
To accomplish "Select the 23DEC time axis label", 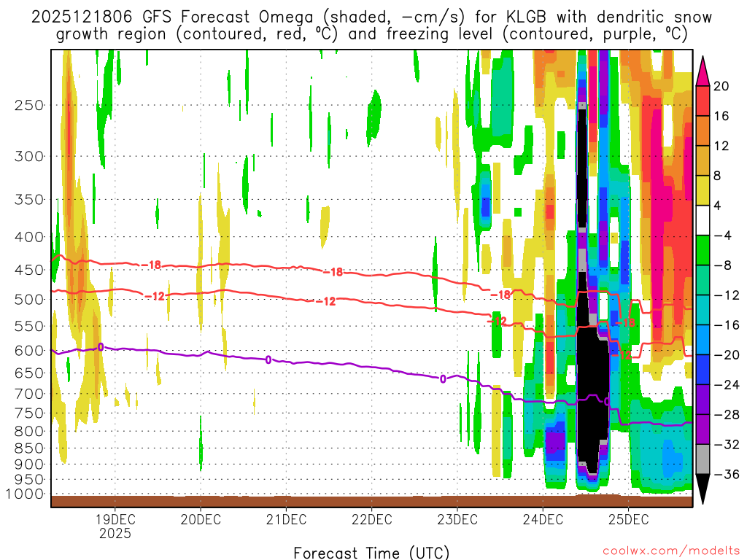I will pos(457,519).
